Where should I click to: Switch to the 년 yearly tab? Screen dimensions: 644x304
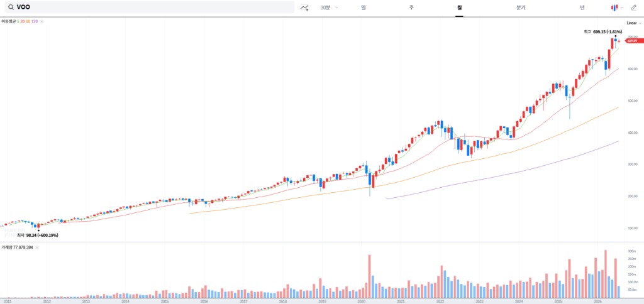coord(582,8)
